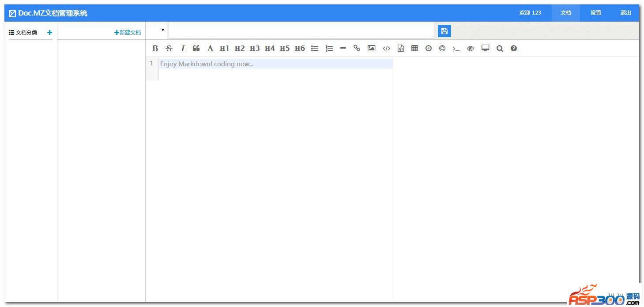
Task: Create a new document via 新建文档
Action: tap(128, 32)
